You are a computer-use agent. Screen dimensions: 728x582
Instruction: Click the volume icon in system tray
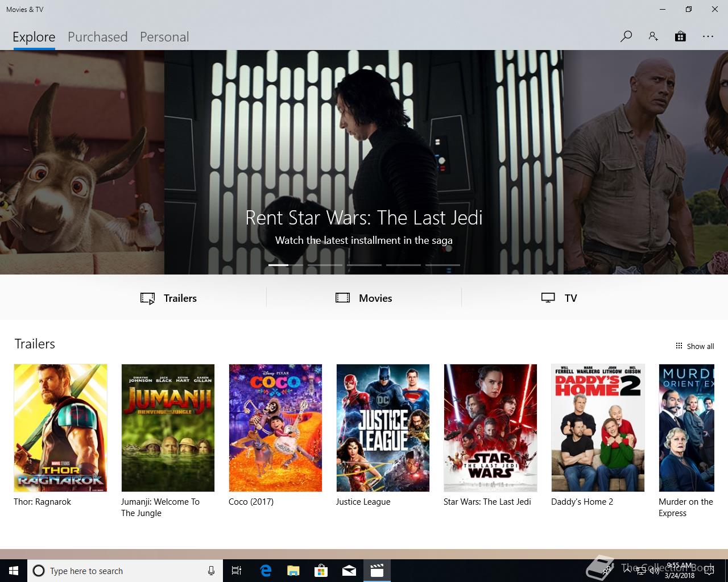[x=654, y=571]
